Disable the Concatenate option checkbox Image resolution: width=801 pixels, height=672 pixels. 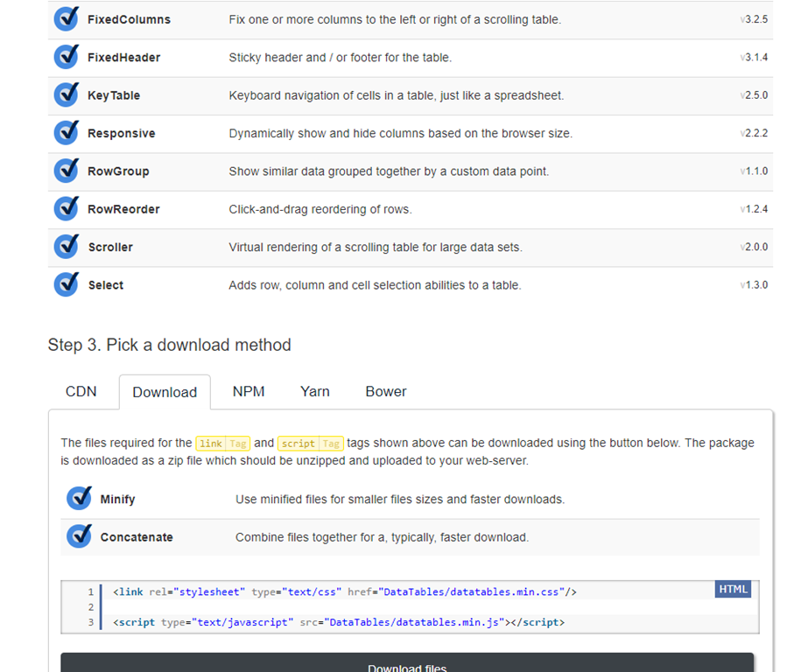coord(79,536)
